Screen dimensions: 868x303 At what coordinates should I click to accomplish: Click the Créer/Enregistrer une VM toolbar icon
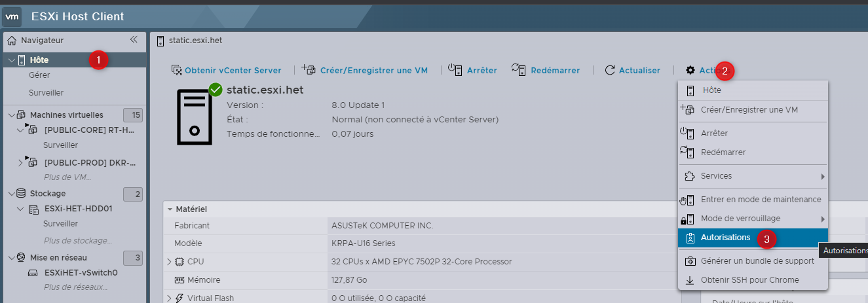[309, 69]
